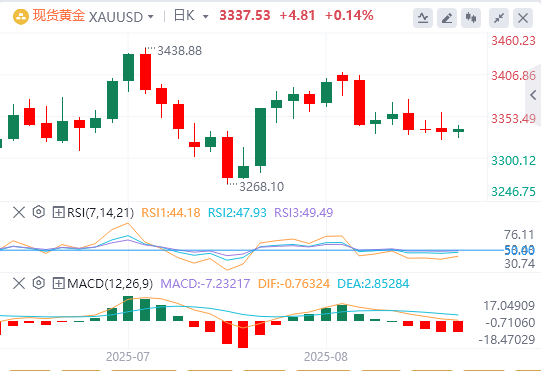This screenshot has height=371, width=541.
Task: Click the RSI1:44.18 value
Action: 171,213
